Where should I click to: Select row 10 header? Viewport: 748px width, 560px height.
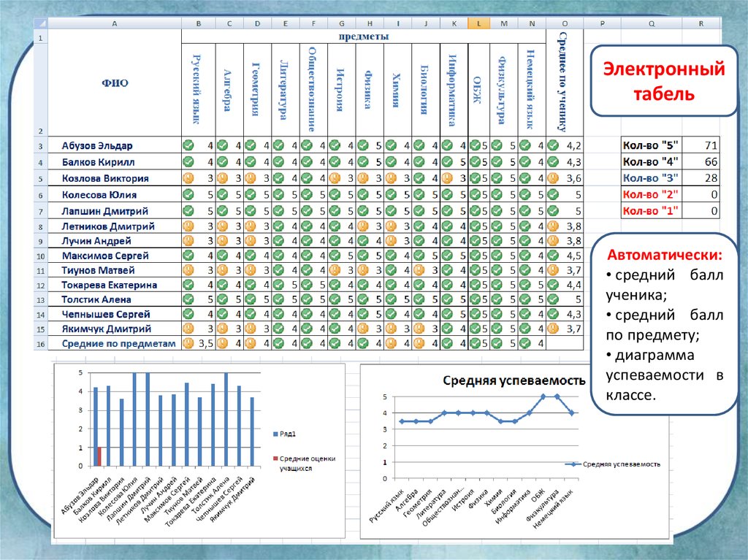click(41, 256)
